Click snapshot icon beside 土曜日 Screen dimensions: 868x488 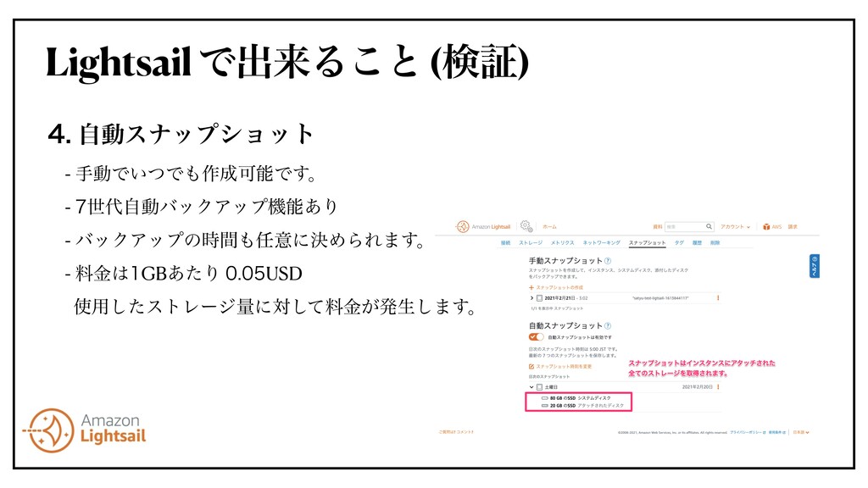tap(540, 387)
